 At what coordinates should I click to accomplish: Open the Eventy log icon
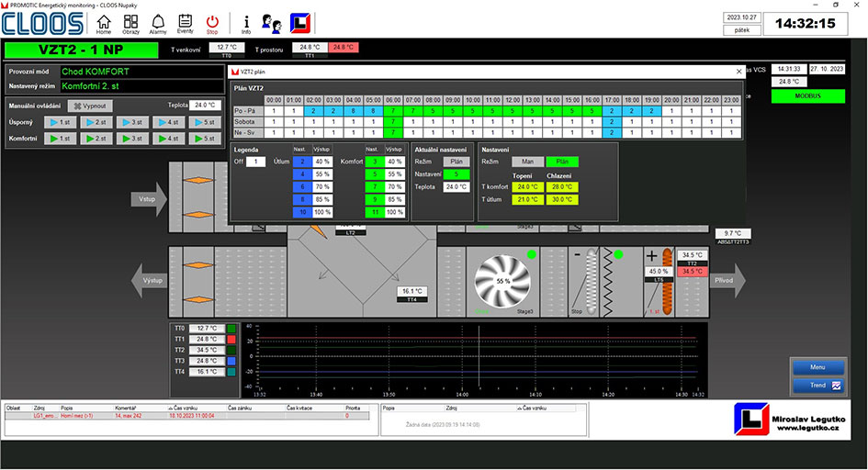(185, 22)
